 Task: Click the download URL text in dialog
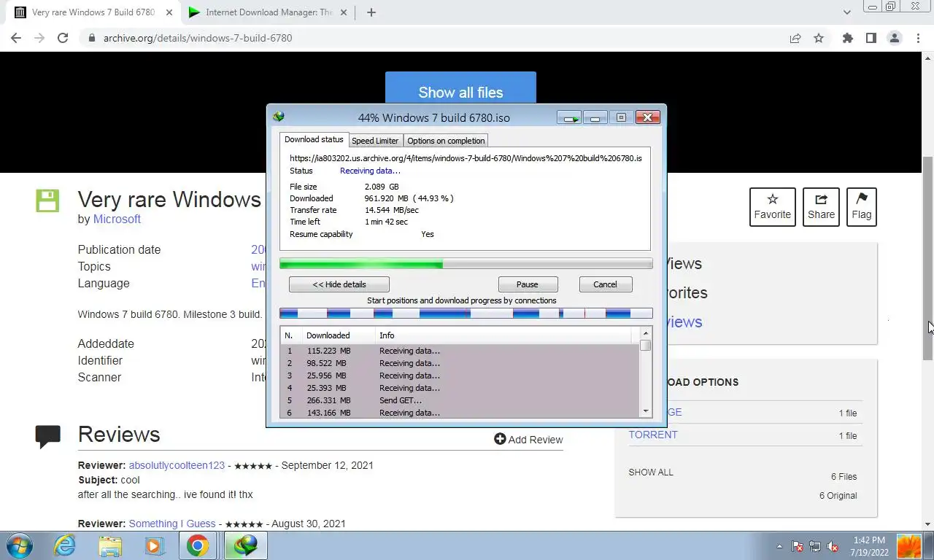click(x=466, y=158)
